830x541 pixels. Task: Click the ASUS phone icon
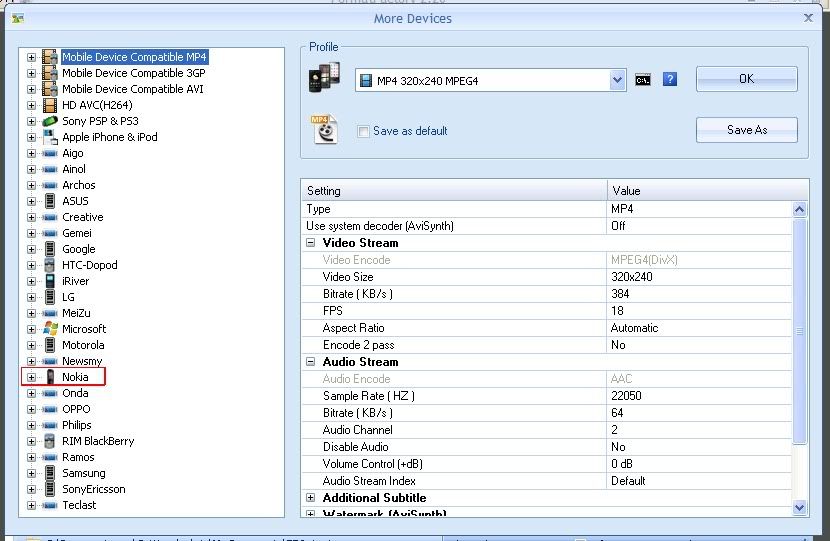click(50, 201)
